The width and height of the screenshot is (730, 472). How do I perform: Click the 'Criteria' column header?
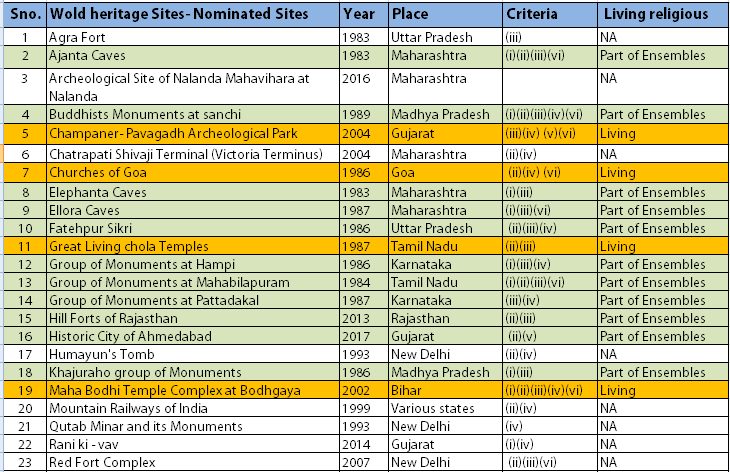point(532,15)
